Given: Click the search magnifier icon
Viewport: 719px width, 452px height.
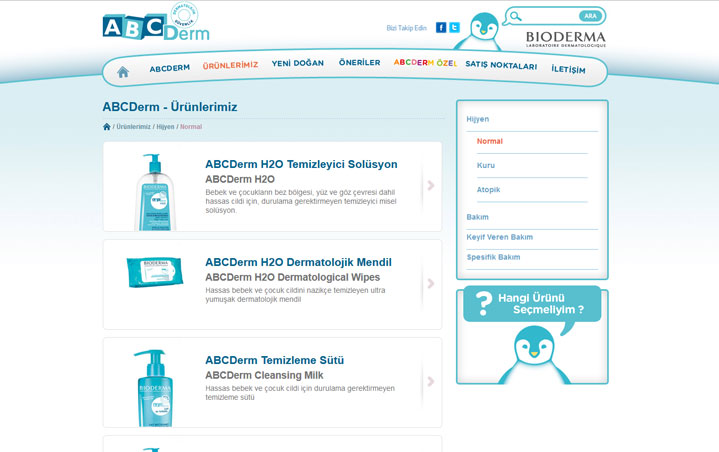Looking at the screenshot, I should click(515, 17).
